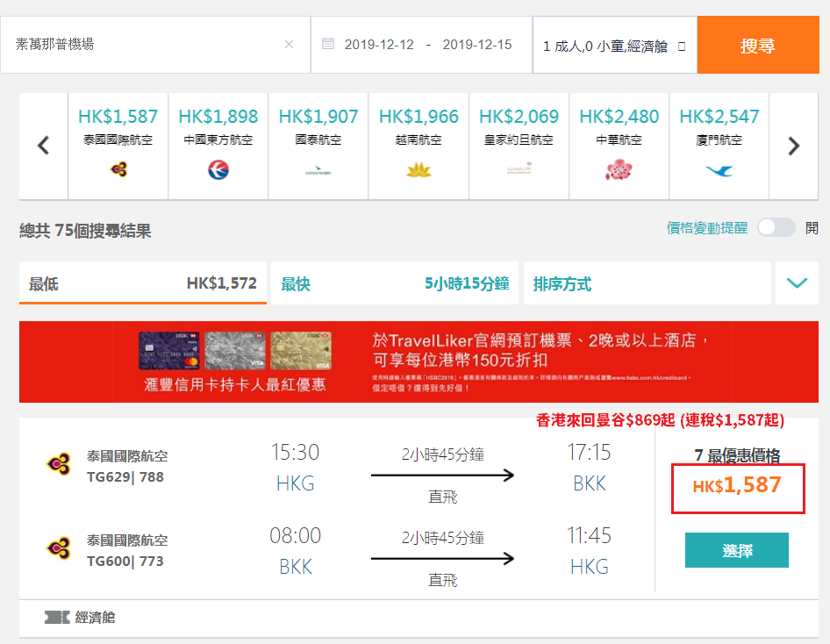Clear the 素萬那普機場 destination field
The image size is (830, 644).
pos(289,45)
